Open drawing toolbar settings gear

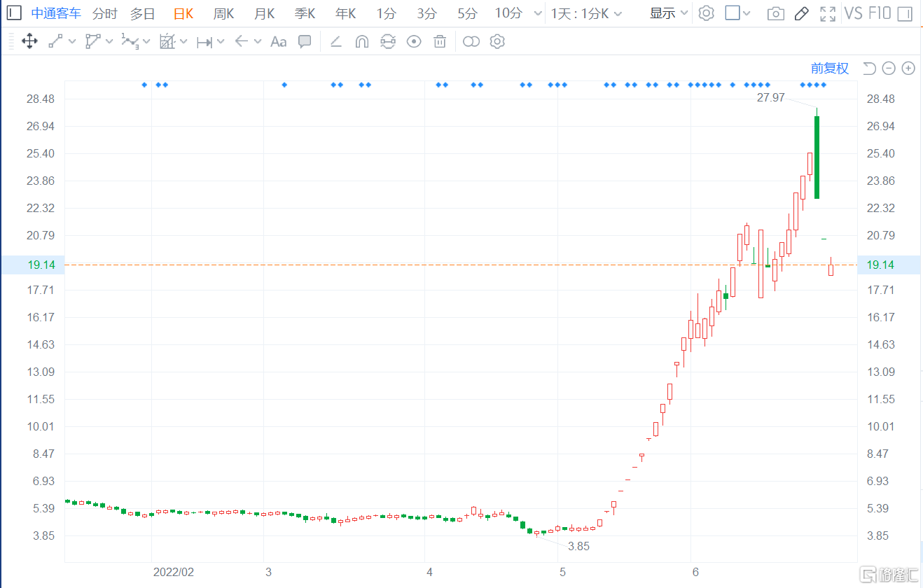tap(497, 41)
